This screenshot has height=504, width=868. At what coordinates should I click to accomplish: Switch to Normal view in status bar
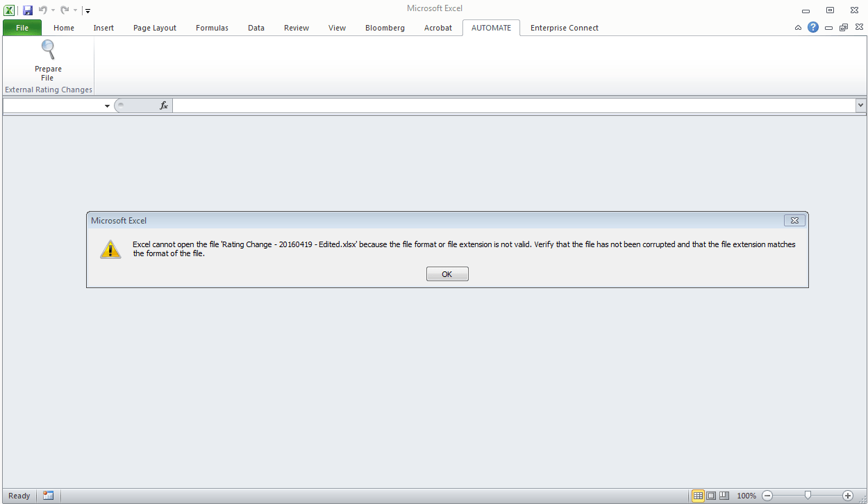tap(698, 496)
